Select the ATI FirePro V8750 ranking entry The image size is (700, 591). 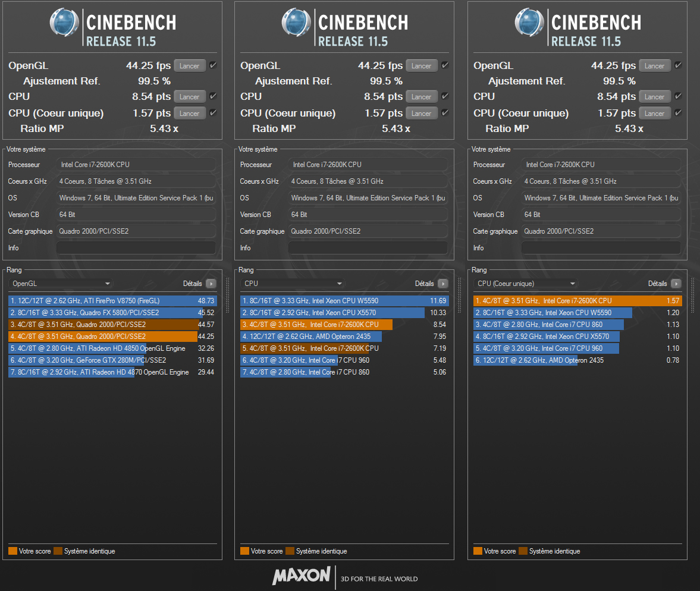click(112, 301)
